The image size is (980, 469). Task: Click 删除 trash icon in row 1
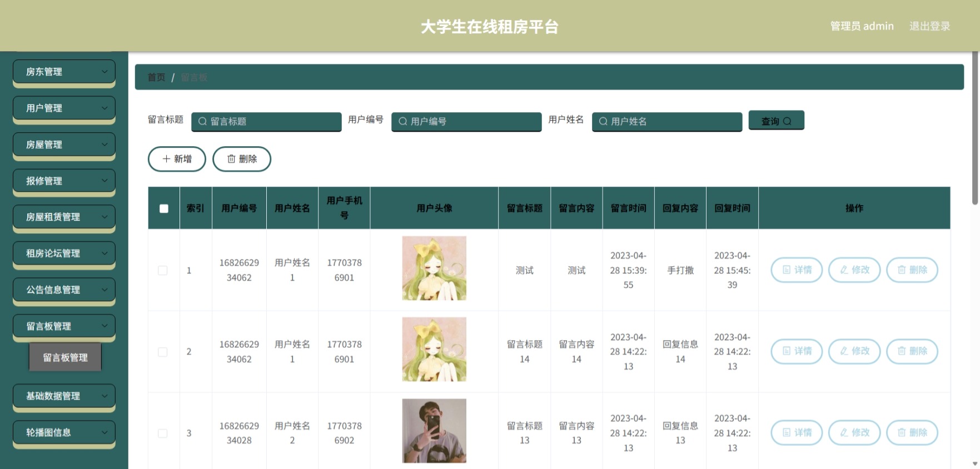point(902,270)
